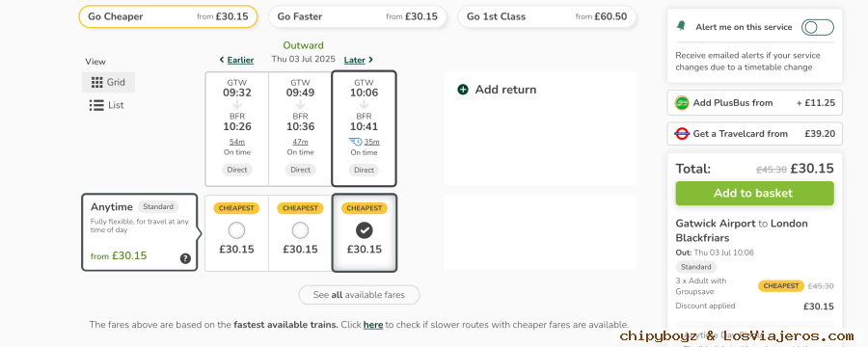Open the 54m journey duration details
The height and width of the screenshot is (347, 868).
[x=237, y=143]
